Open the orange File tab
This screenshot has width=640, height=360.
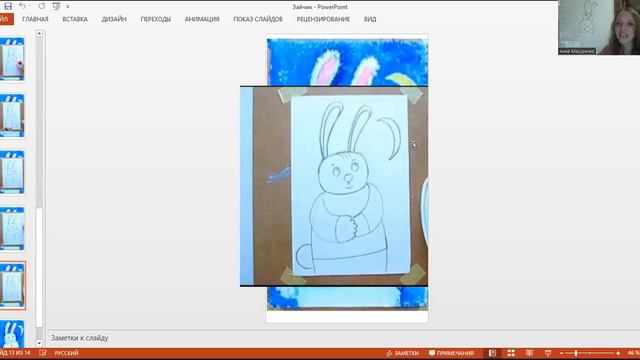point(6,19)
